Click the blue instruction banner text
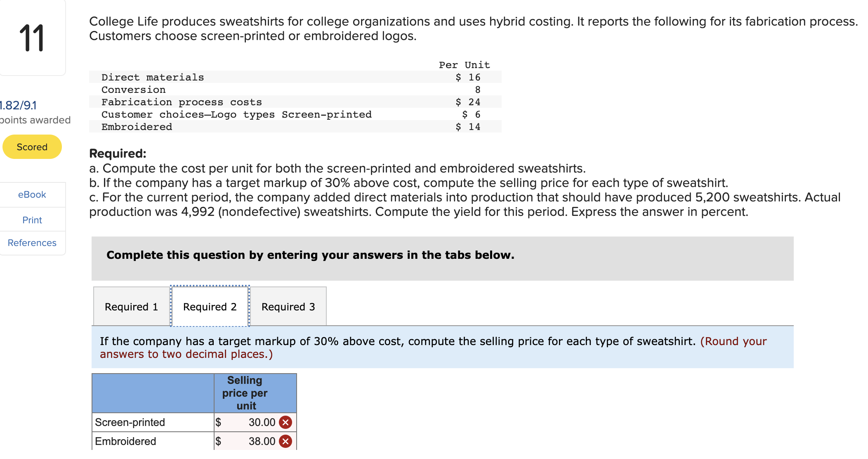Screen dimensions: 868x459 point(433,347)
